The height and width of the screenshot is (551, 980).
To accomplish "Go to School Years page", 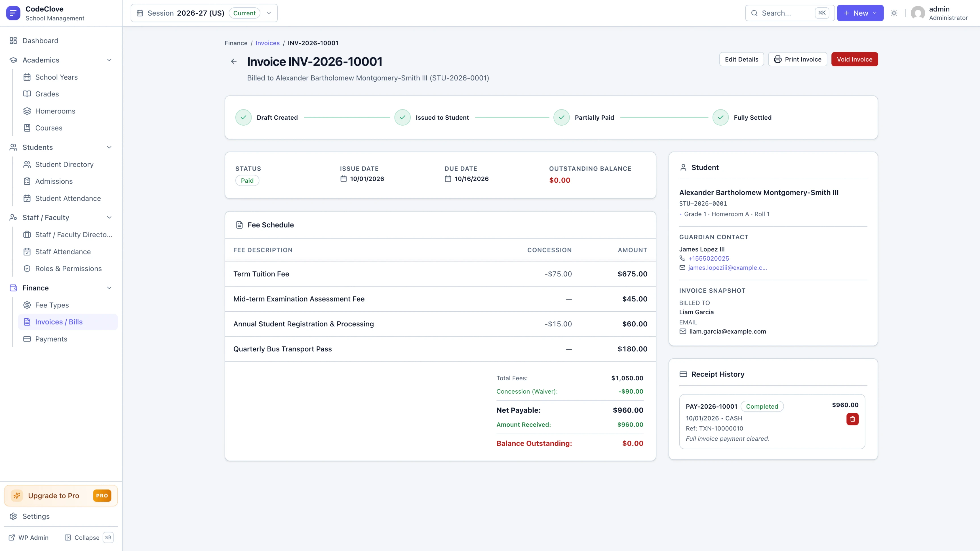I will pos(68,77).
